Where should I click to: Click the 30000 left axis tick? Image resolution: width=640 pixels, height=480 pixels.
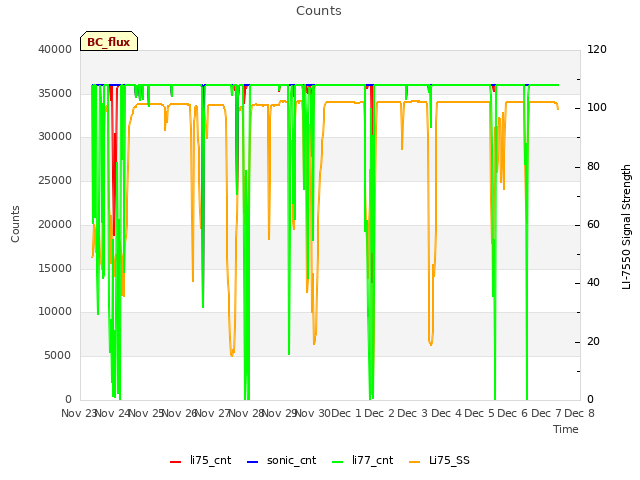pos(55,136)
